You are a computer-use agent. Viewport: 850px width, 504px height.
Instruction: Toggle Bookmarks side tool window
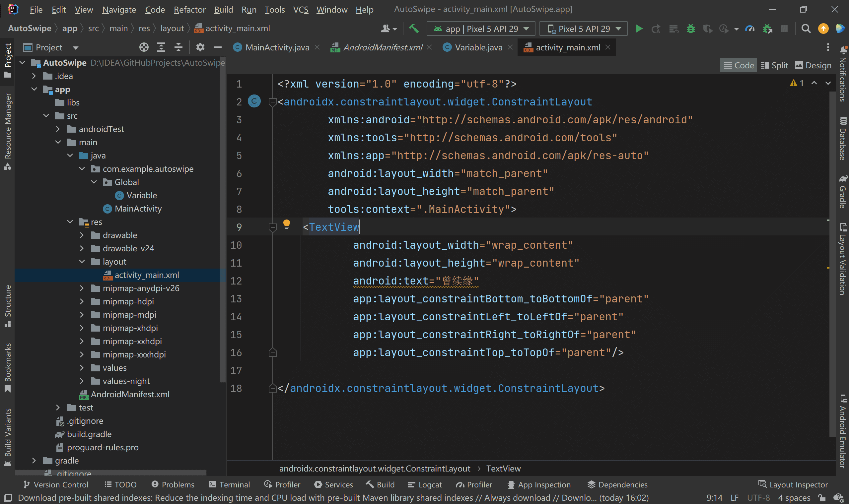(x=8, y=367)
